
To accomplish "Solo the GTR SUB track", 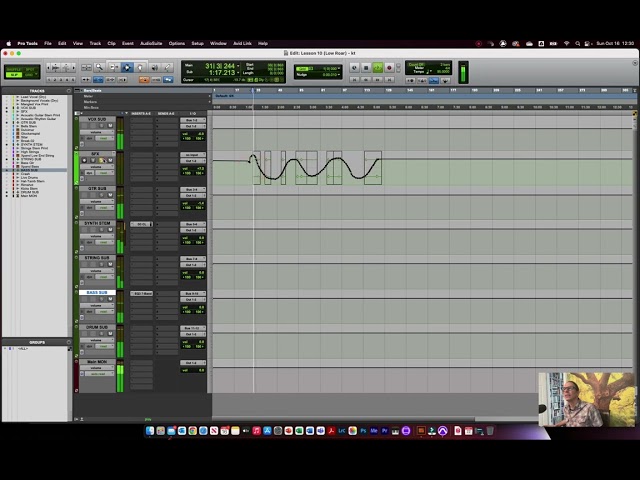I will point(101,195).
